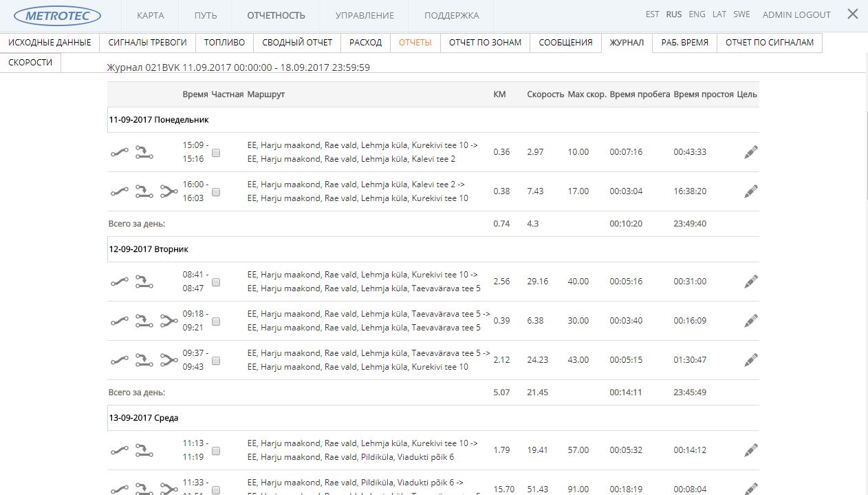Click the arrow-over-line icon in 08:41 trip row
Image resolution: width=868 pixels, height=495 pixels.
(x=144, y=282)
